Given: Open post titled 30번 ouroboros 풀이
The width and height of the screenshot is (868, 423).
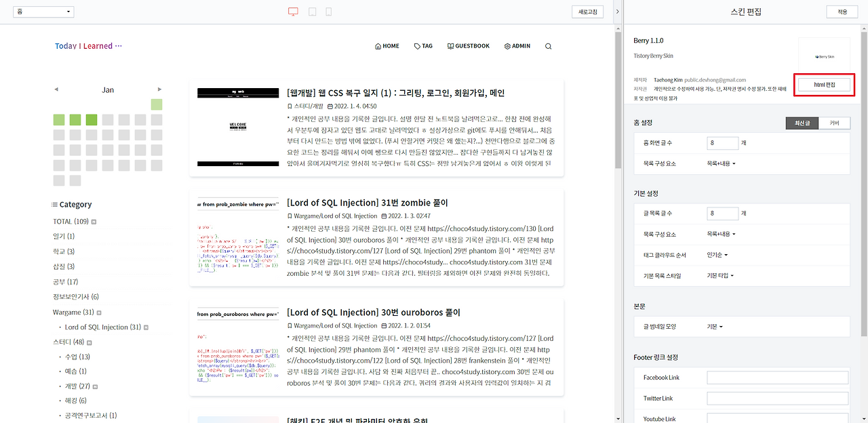Looking at the screenshot, I should point(374,313).
